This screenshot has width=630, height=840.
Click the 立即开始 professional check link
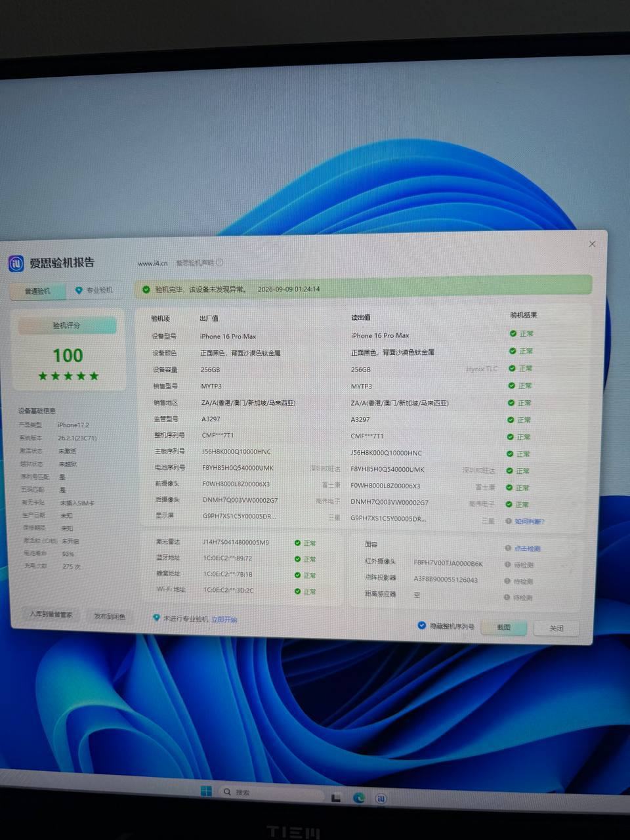coord(224,619)
